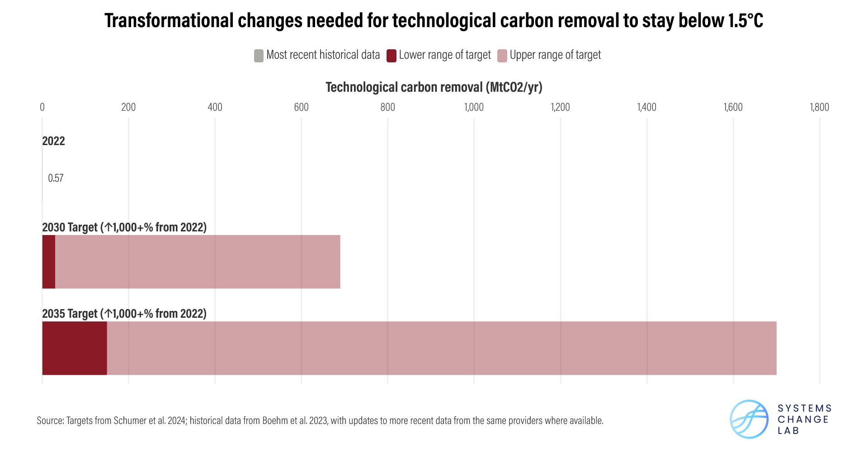The width and height of the screenshot is (868, 452).
Task: Toggle the Most recent historical data legend label
Action: (x=323, y=55)
